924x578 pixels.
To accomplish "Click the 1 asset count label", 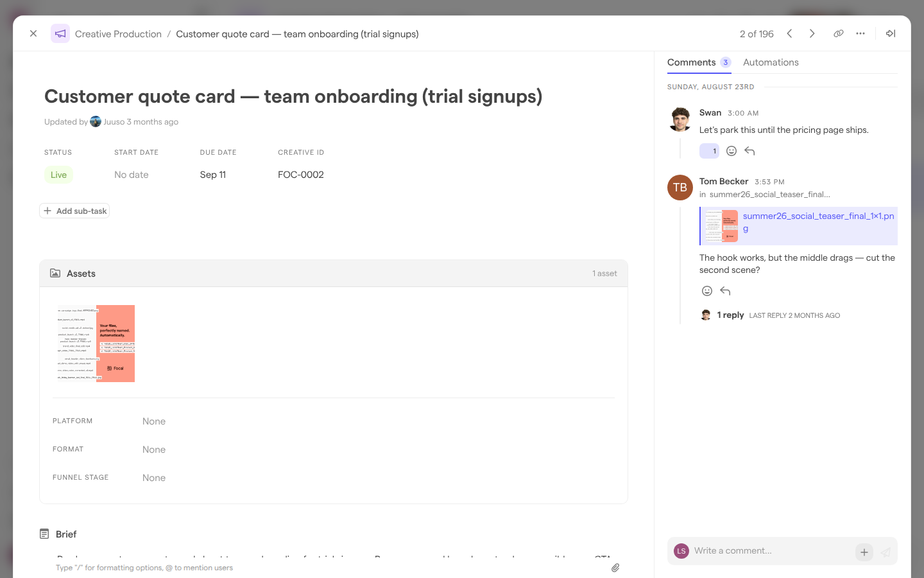I will pyautogui.click(x=604, y=274).
